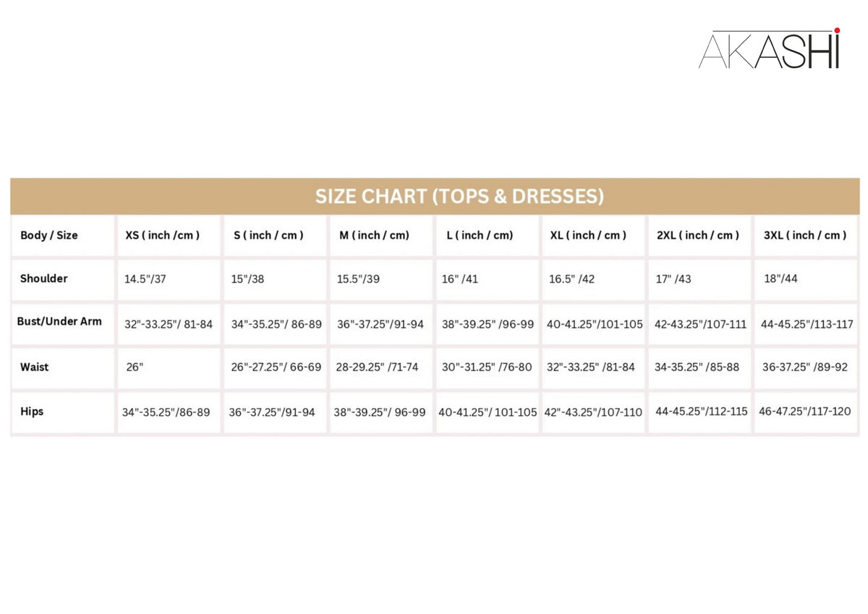
Task: Click the XS shoulder value 14.5"/37
Action: coord(145,279)
